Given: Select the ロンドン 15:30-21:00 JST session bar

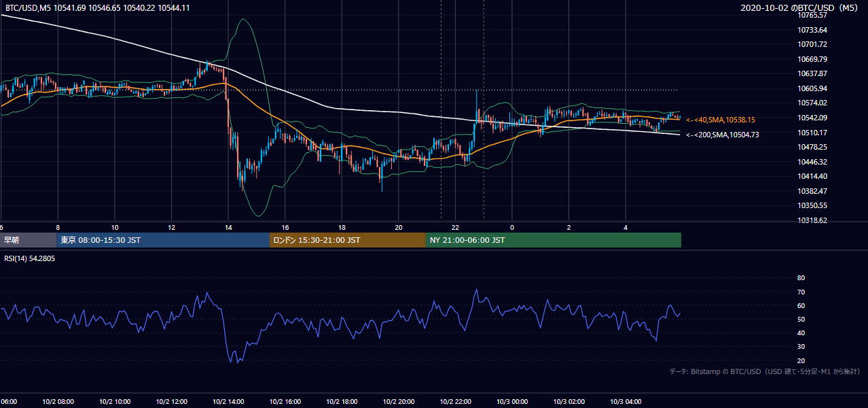Looking at the screenshot, I should [348, 240].
